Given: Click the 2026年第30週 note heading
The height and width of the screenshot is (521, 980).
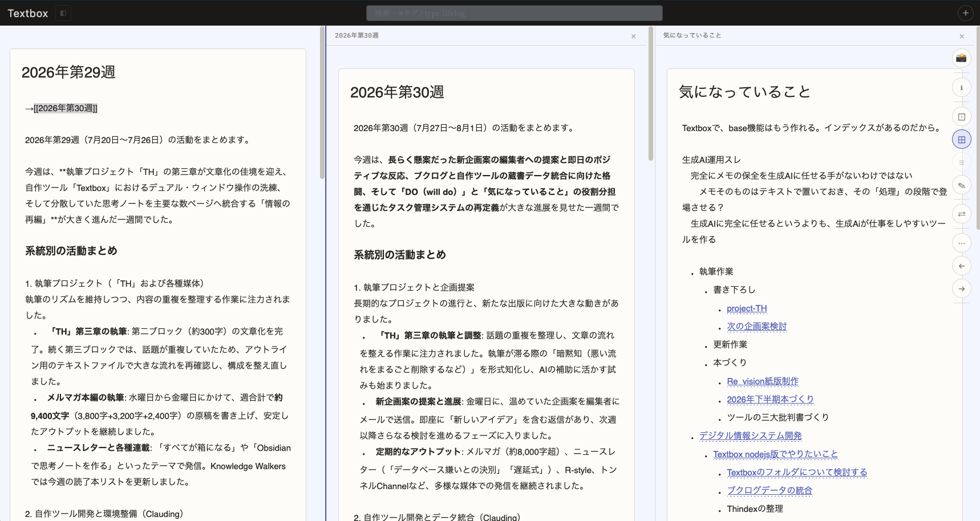Looking at the screenshot, I should click(397, 92).
